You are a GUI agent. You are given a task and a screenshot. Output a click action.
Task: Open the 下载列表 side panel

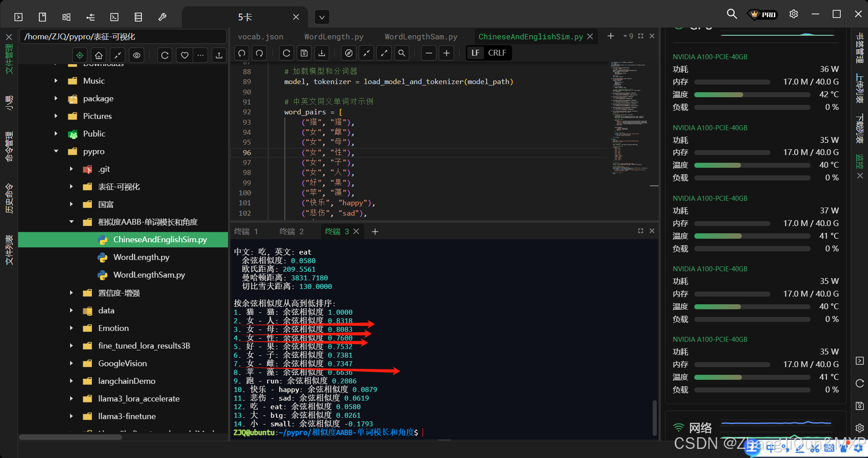tap(859, 129)
